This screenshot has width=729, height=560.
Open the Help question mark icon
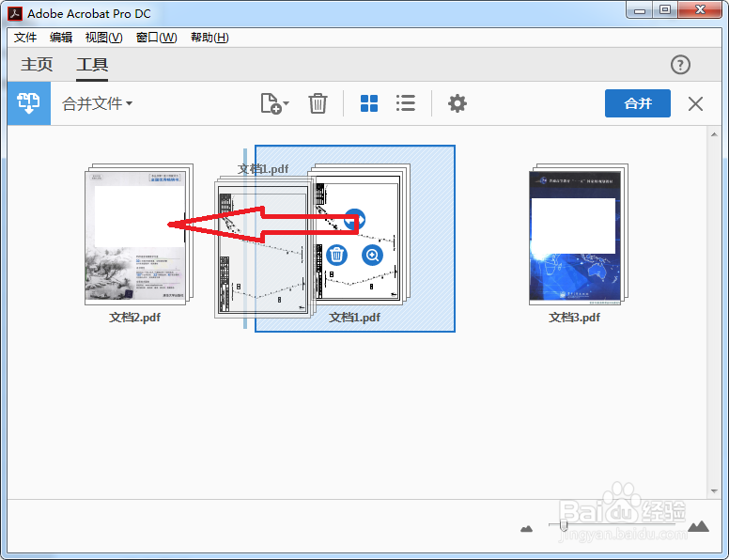click(680, 65)
